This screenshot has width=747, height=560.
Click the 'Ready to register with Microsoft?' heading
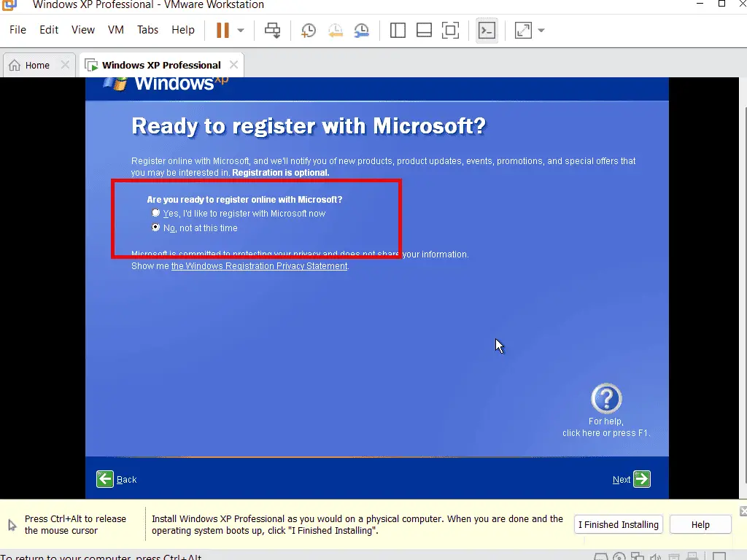tap(309, 126)
